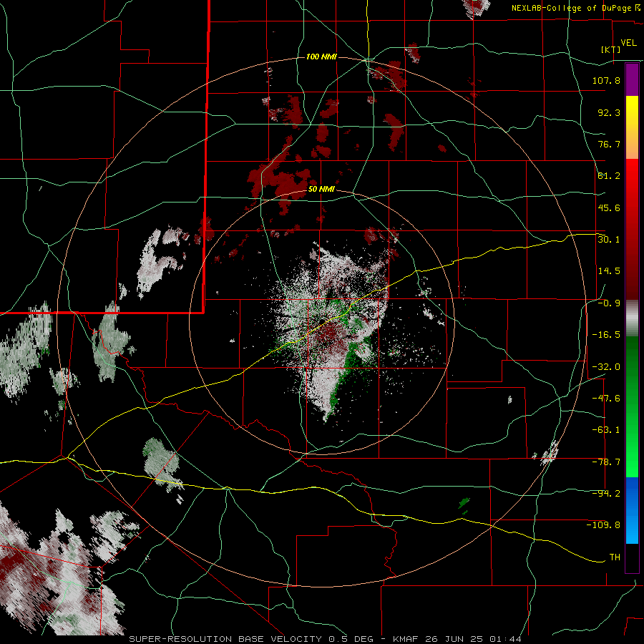Select the -47.6 scale value
644x644 pixels.
tap(606, 399)
